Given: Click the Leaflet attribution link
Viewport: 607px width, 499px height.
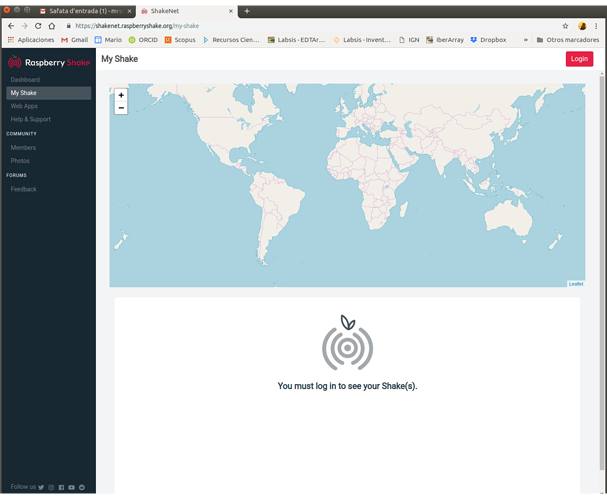Looking at the screenshot, I should (576, 284).
